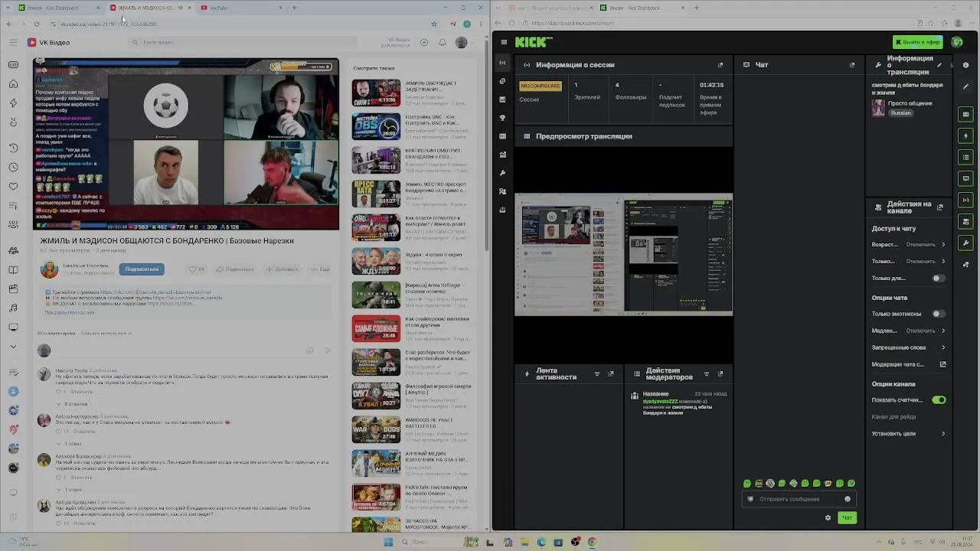Open WARDOGS НЕ УБЬЁТ BATTLEFIELD video
The image size is (980, 551).
[x=412, y=429]
